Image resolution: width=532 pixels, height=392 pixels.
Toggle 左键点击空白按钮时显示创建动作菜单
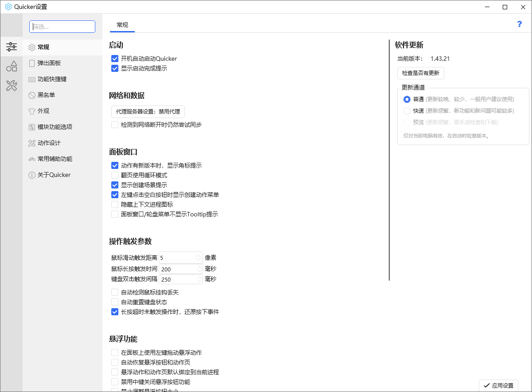(115, 195)
